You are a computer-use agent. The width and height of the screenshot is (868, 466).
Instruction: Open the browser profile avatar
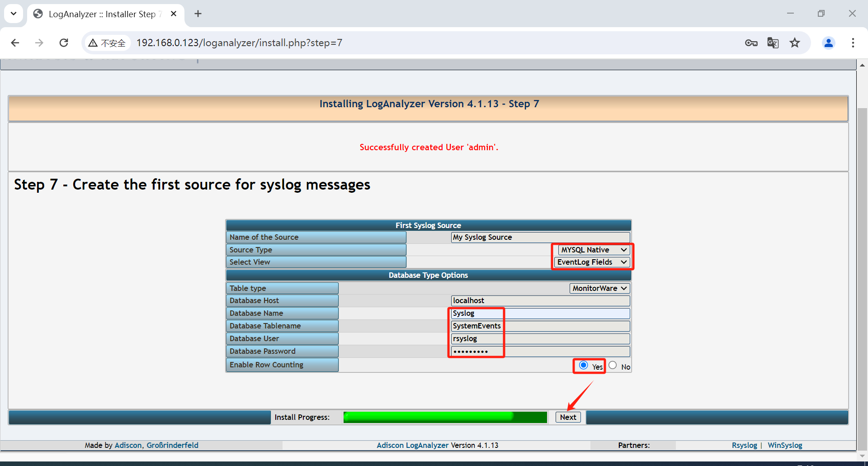(x=829, y=43)
